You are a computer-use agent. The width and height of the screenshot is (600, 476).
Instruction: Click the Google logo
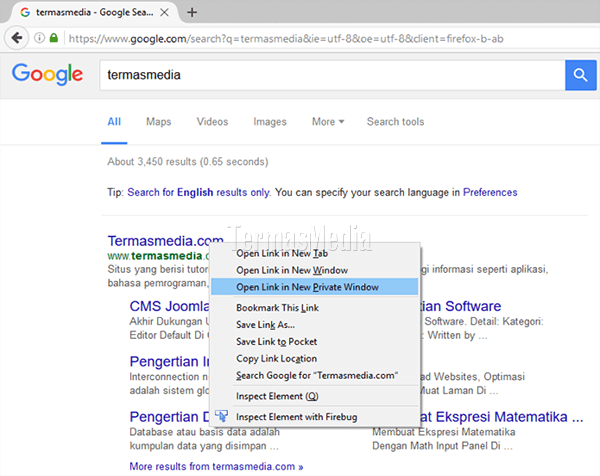pyautogui.click(x=47, y=74)
